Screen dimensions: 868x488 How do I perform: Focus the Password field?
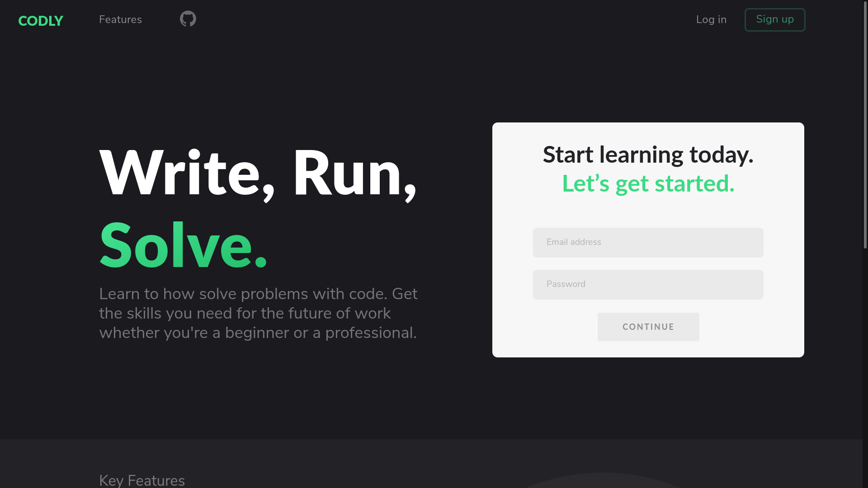(x=648, y=285)
